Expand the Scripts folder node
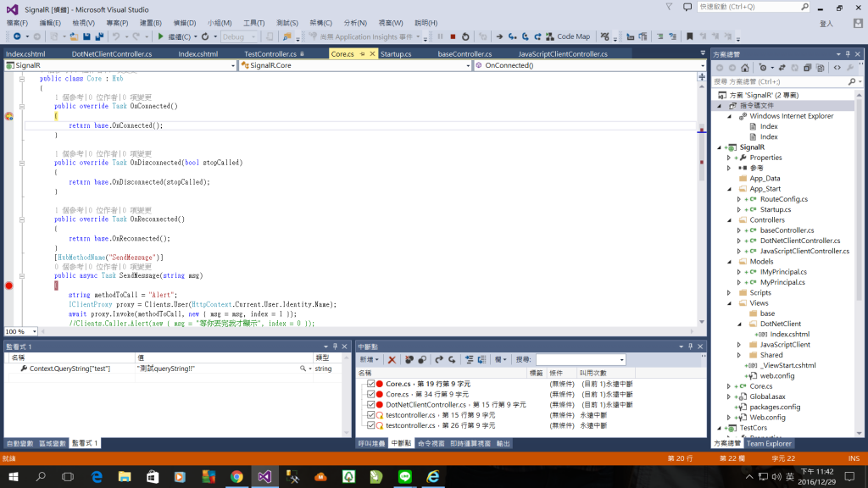 click(729, 292)
